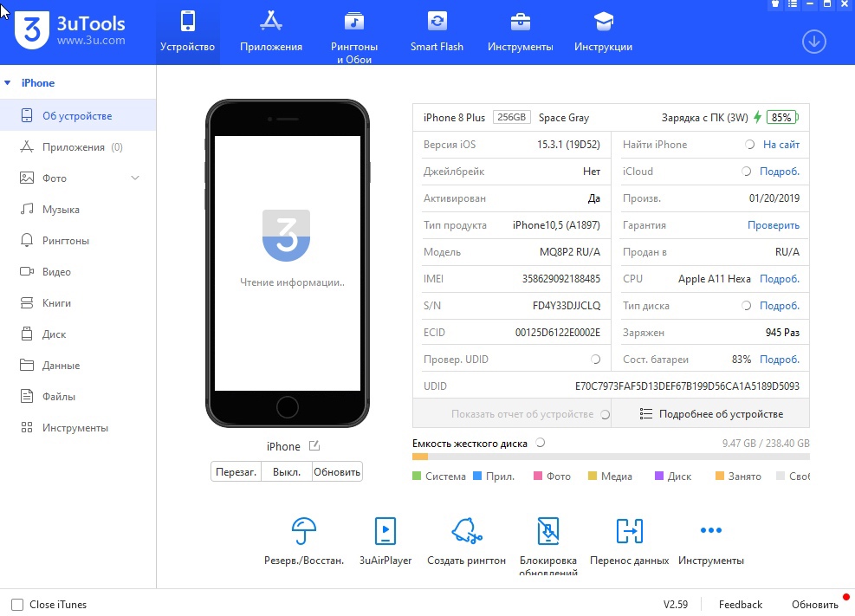855x616 pixels.
Task: Click the Прил. blue swatch
Action: 477,476
